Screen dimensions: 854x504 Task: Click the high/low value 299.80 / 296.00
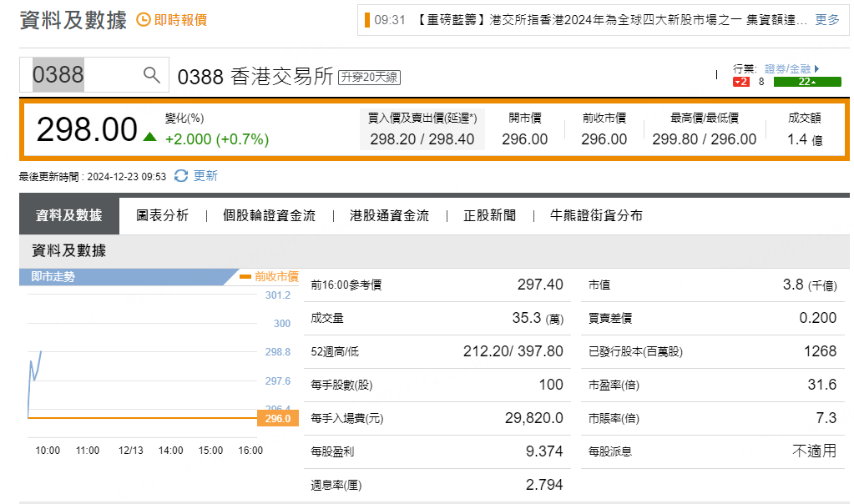pyautogui.click(x=705, y=139)
